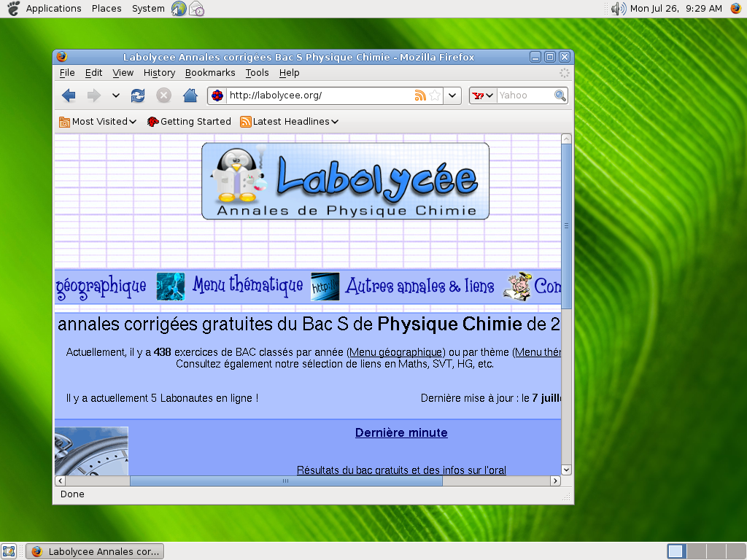747x560 pixels.
Task: Open the Bookmarks menu
Action: click(210, 73)
